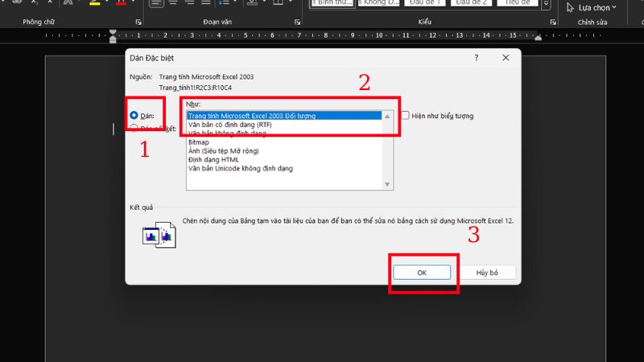644x362 pixels.
Task: Apply the Đầu đề 2 style
Action: 472,3
